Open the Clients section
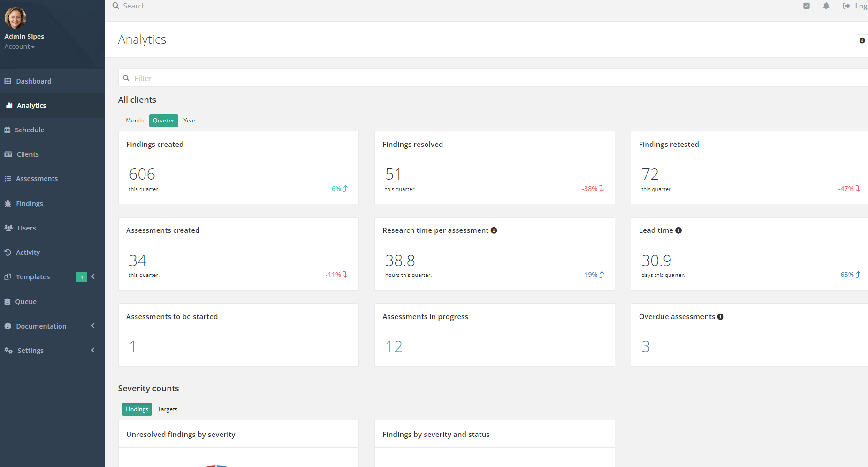 (28, 154)
